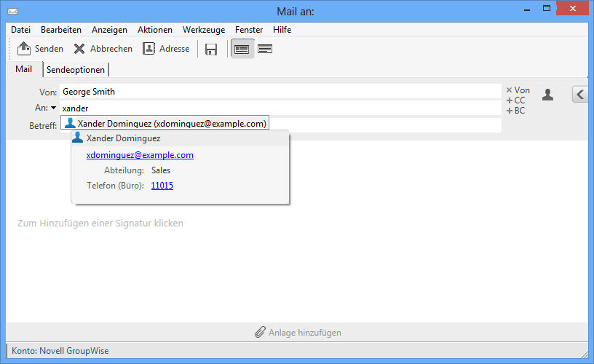Click the Von field with George Smith
Screen dimensions: 594x364
pos(280,92)
